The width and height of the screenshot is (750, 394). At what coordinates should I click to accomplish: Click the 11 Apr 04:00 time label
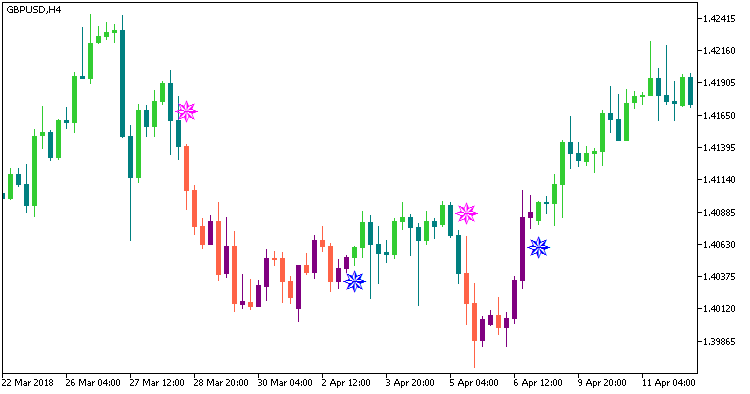click(x=669, y=383)
